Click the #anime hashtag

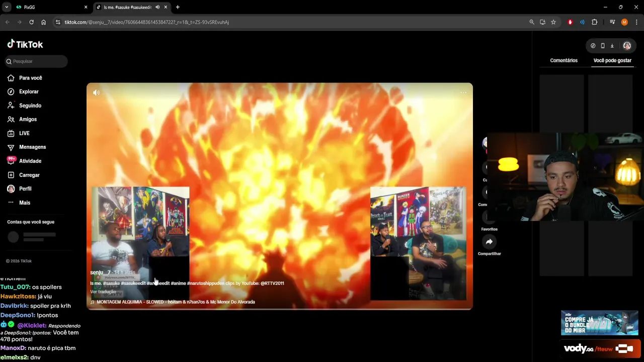(x=178, y=283)
